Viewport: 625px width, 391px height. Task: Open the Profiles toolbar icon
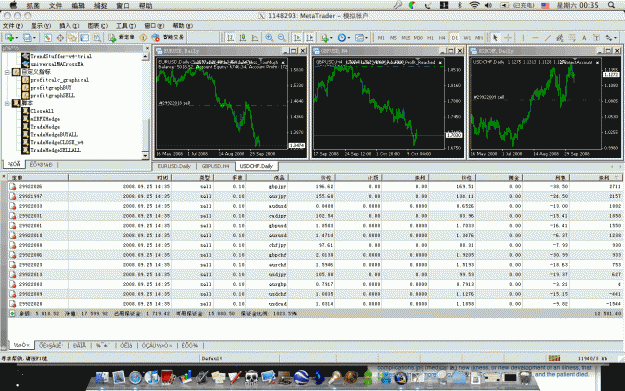coord(27,37)
